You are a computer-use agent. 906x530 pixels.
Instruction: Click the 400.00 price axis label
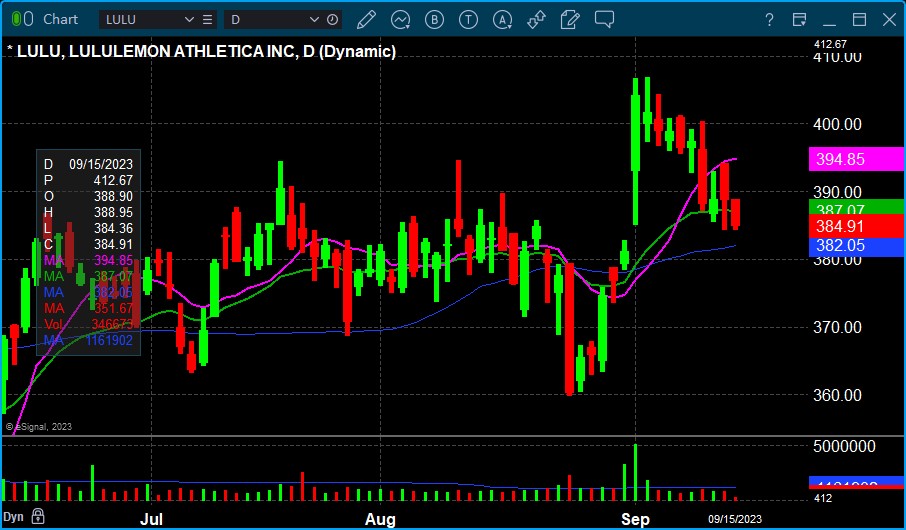tap(837, 124)
